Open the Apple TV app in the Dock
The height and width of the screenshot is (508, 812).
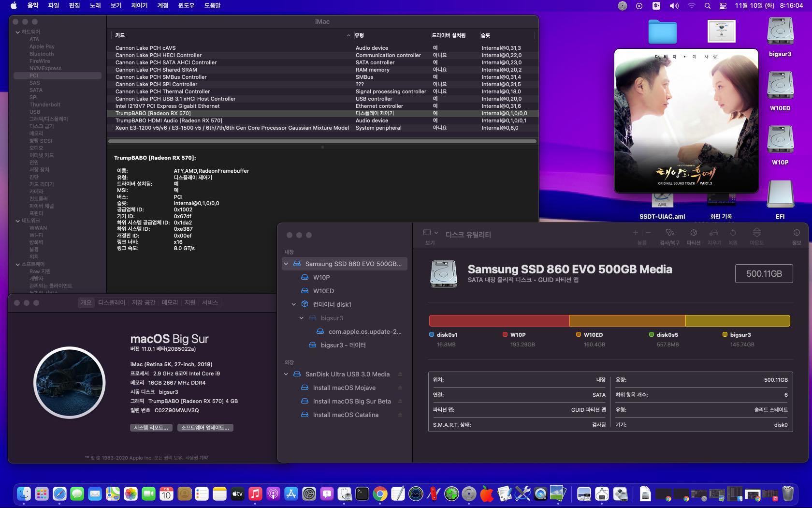pos(237,493)
